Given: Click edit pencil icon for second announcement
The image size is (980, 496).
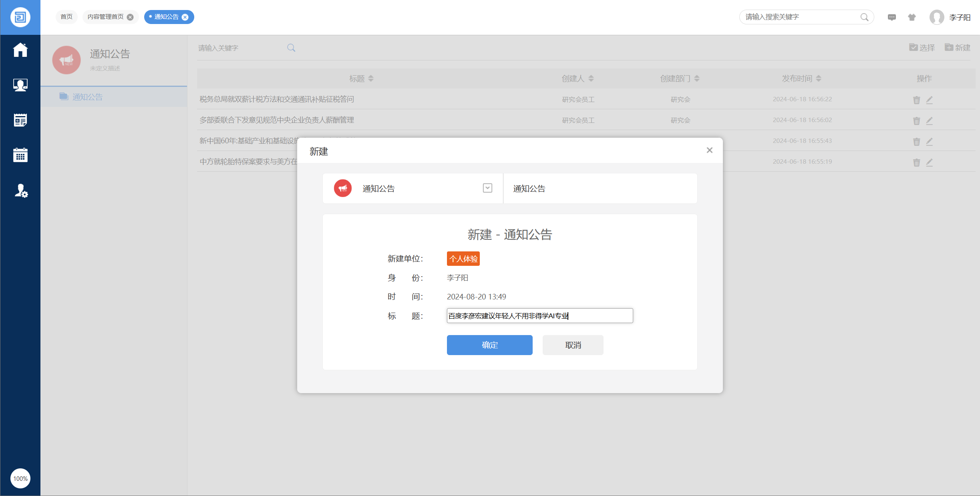Looking at the screenshot, I should coord(930,120).
